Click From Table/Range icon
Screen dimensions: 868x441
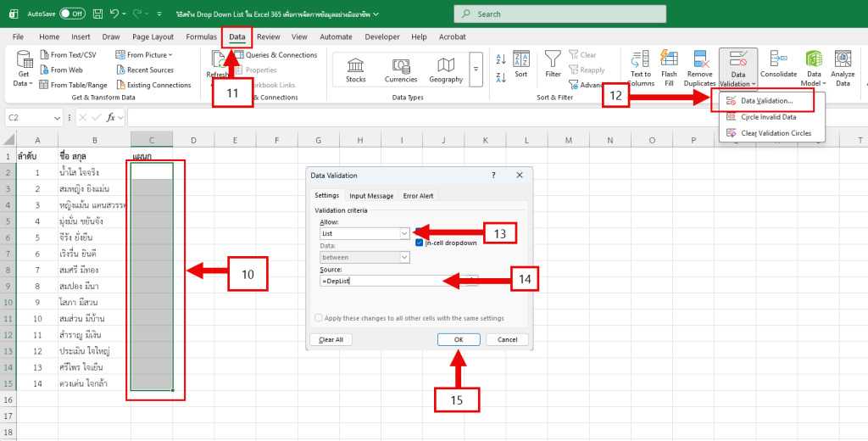pyautogui.click(x=46, y=85)
